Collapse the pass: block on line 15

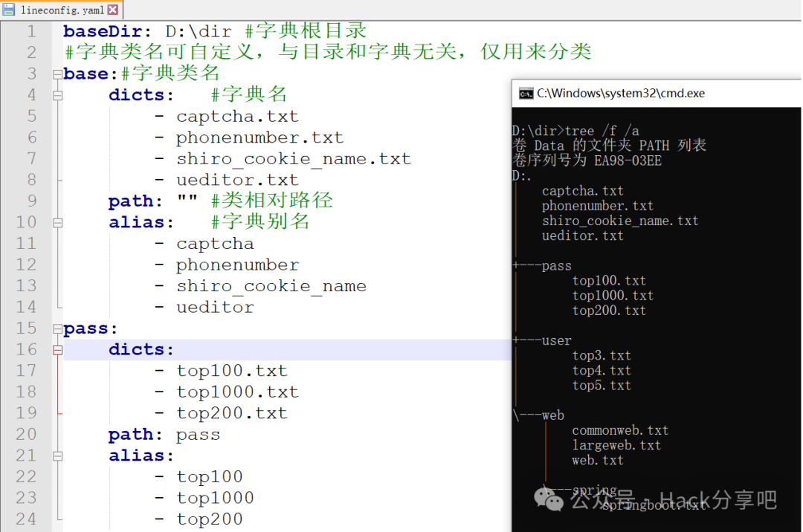click(x=58, y=328)
